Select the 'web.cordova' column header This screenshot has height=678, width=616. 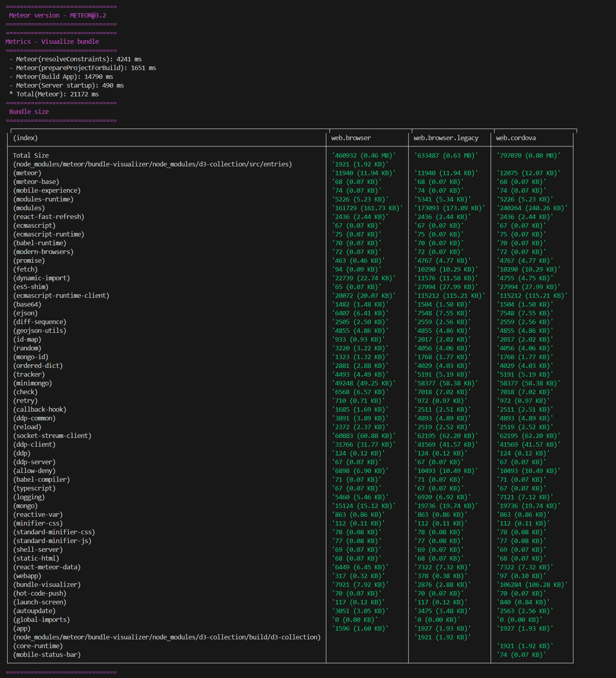pos(516,138)
